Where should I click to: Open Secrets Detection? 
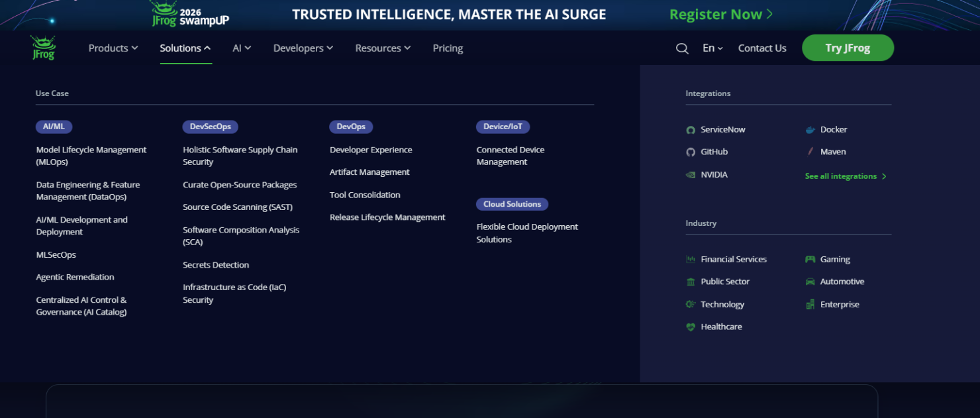tap(216, 265)
